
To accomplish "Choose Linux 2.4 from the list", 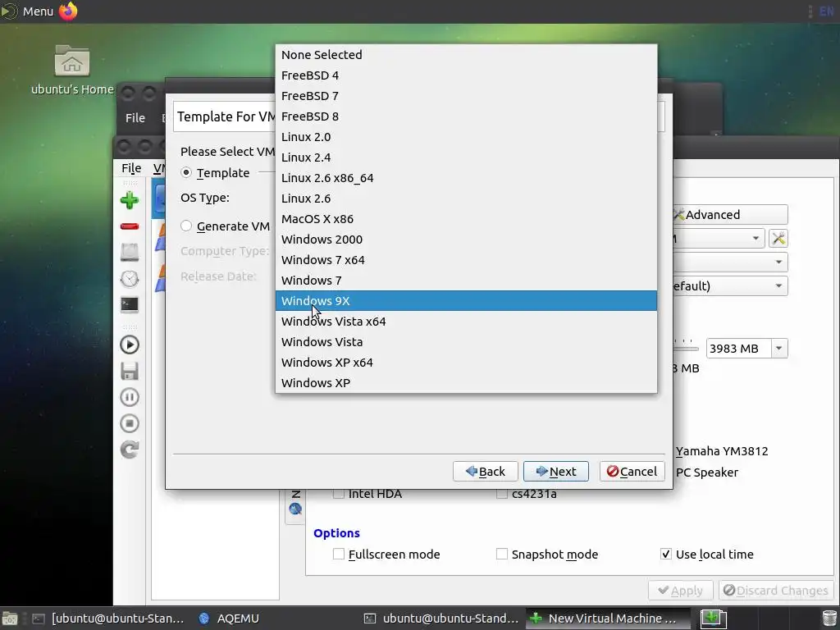I will (x=466, y=157).
